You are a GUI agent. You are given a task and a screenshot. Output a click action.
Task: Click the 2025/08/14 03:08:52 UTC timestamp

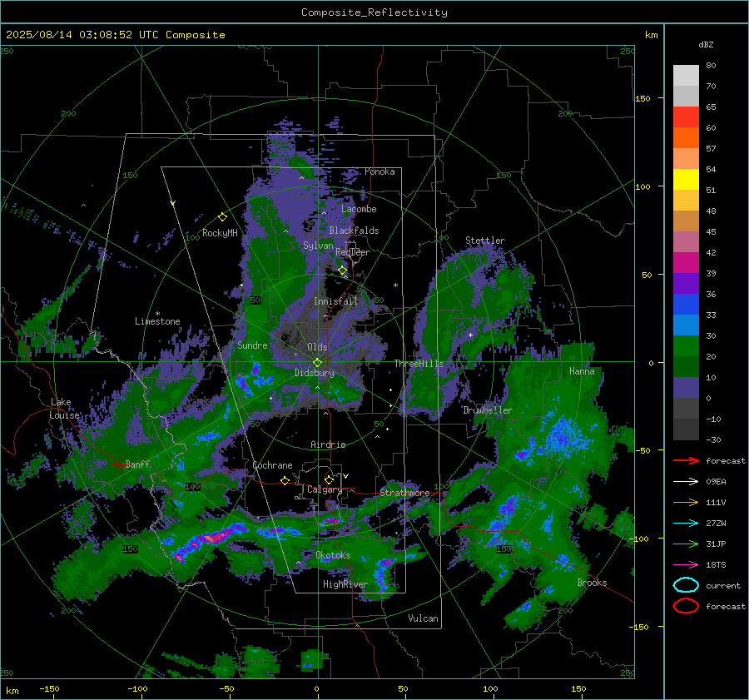pyautogui.click(x=115, y=35)
